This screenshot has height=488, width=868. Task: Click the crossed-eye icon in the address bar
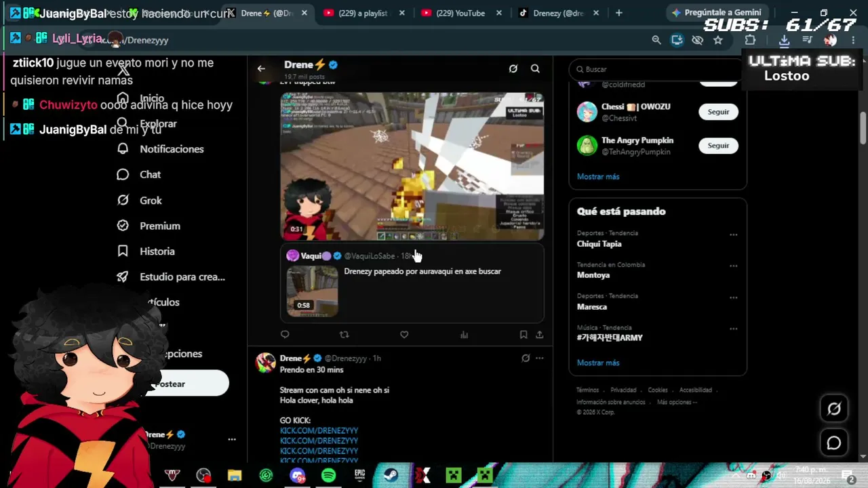[697, 40]
